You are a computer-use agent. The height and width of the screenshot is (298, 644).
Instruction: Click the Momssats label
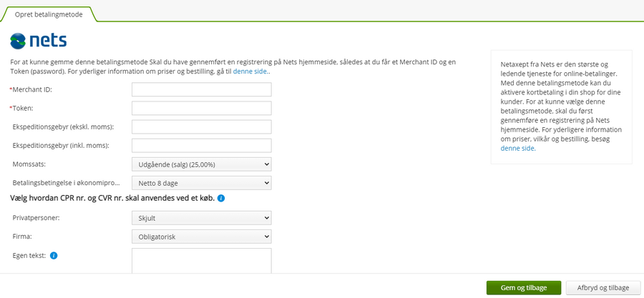coord(29,164)
